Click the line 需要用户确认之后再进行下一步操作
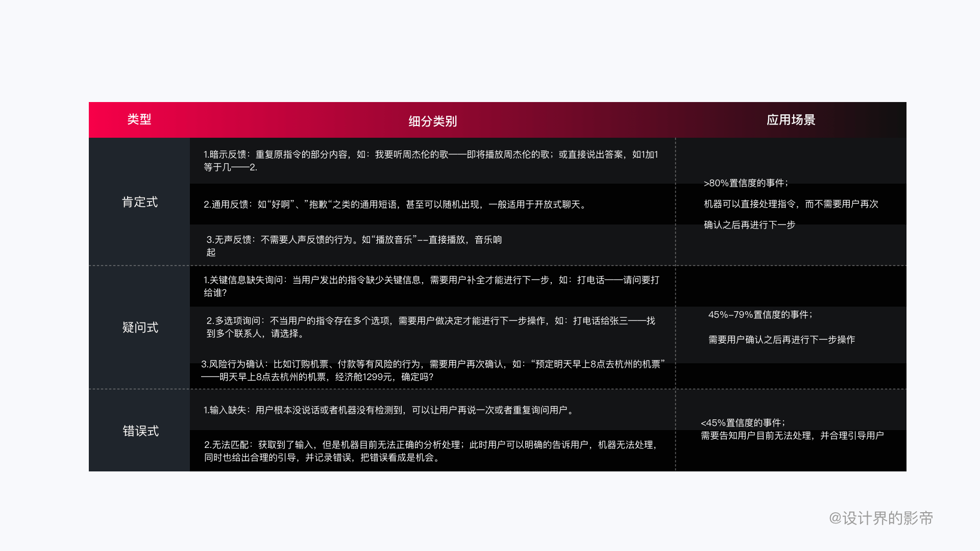The width and height of the screenshot is (980, 551). coord(781,340)
